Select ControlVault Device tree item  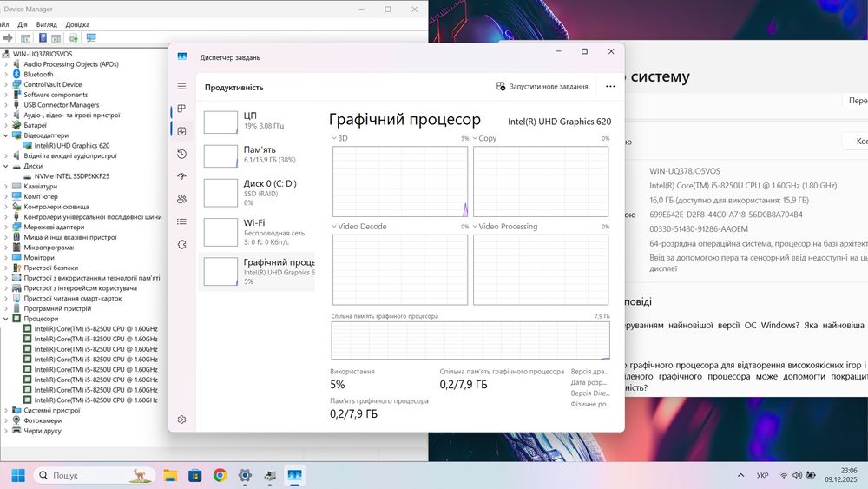click(x=53, y=85)
